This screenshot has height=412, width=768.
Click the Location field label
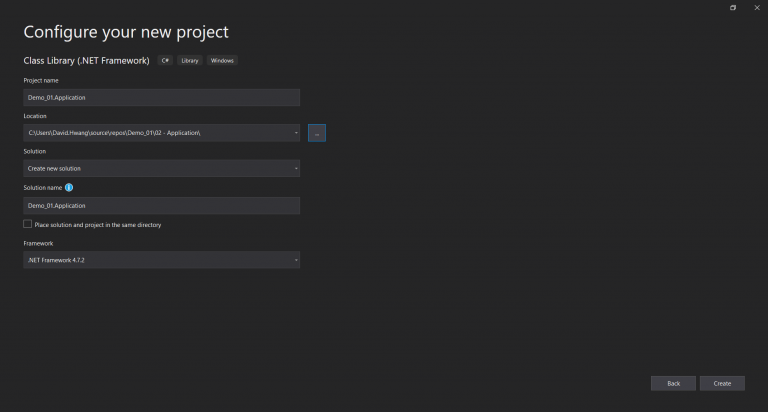point(35,116)
